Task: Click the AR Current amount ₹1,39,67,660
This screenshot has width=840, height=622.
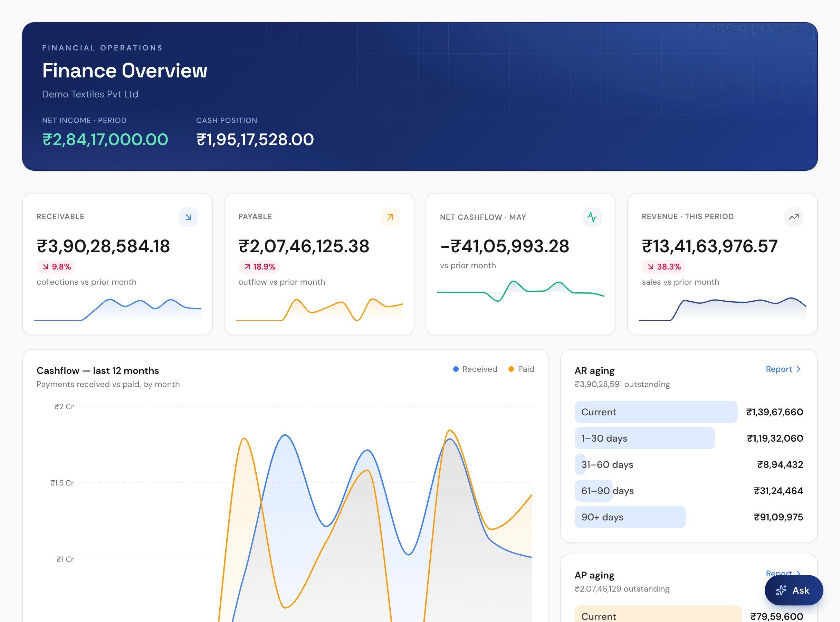Action: [774, 412]
